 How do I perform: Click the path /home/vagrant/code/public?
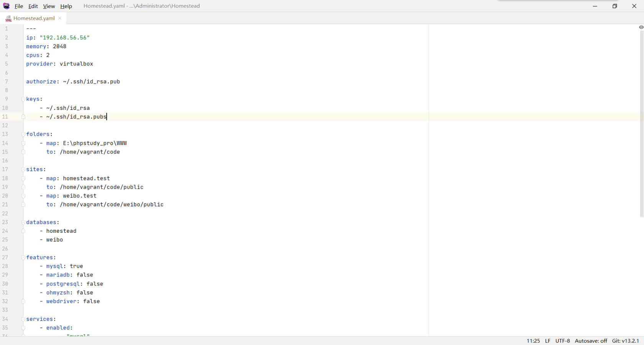(x=102, y=187)
